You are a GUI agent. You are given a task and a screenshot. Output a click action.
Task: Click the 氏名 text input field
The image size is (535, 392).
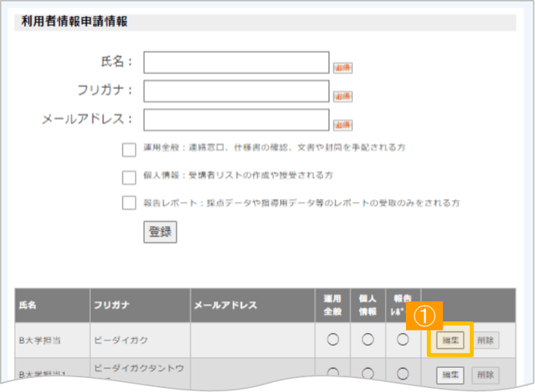[236, 63]
